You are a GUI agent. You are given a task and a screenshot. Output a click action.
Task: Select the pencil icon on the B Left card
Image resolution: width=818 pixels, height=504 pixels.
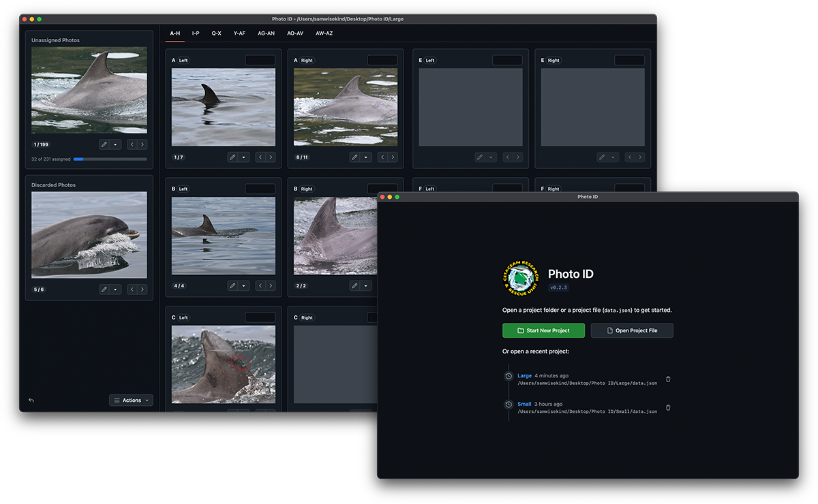tap(232, 285)
